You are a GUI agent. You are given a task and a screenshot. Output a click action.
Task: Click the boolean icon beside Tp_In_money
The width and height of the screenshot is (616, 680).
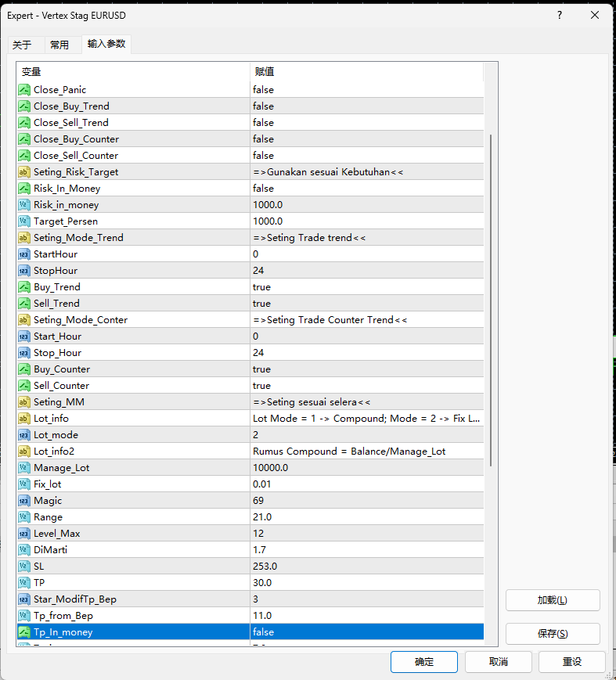[x=24, y=632]
